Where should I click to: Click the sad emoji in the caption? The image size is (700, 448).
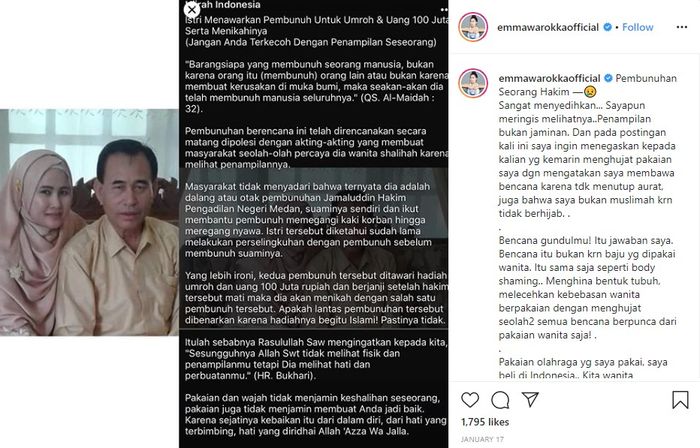click(590, 92)
